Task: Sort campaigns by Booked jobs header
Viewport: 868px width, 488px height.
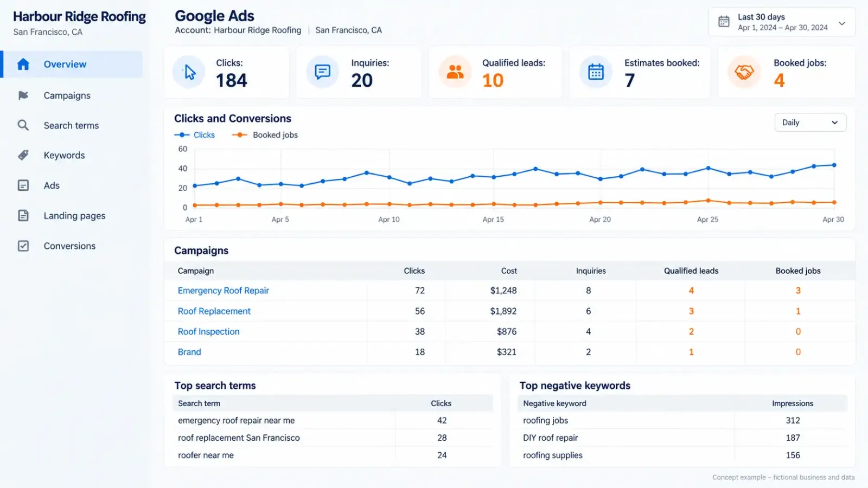Action: (x=798, y=271)
